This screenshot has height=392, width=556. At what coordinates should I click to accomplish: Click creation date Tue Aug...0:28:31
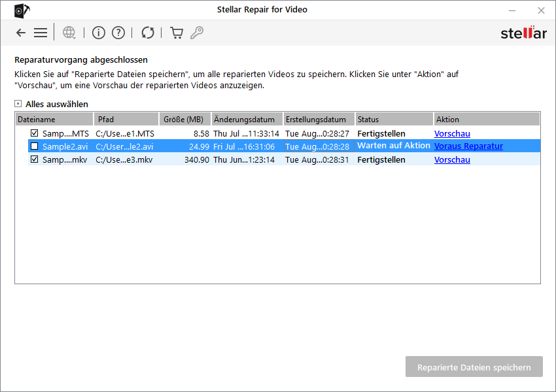coord(317,159)
